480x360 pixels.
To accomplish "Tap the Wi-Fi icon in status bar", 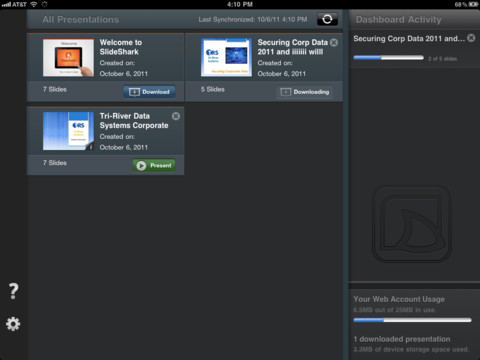I will pyautogui.click(x=34, y=4).
